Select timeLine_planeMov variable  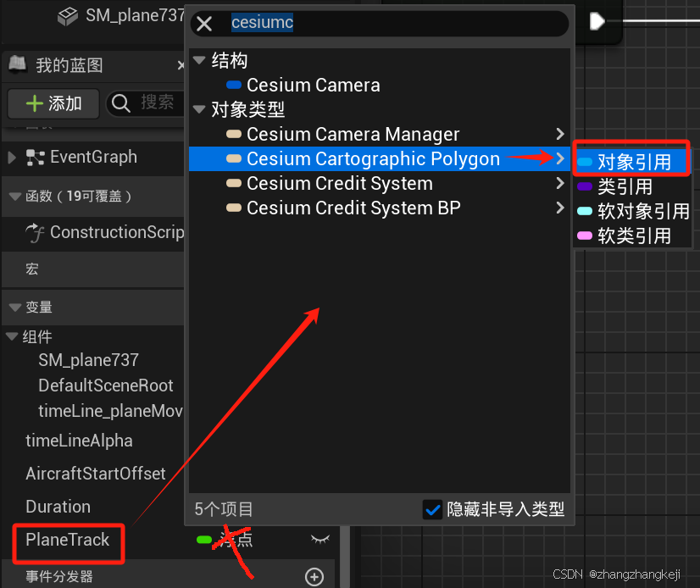[x=111, y=411]
